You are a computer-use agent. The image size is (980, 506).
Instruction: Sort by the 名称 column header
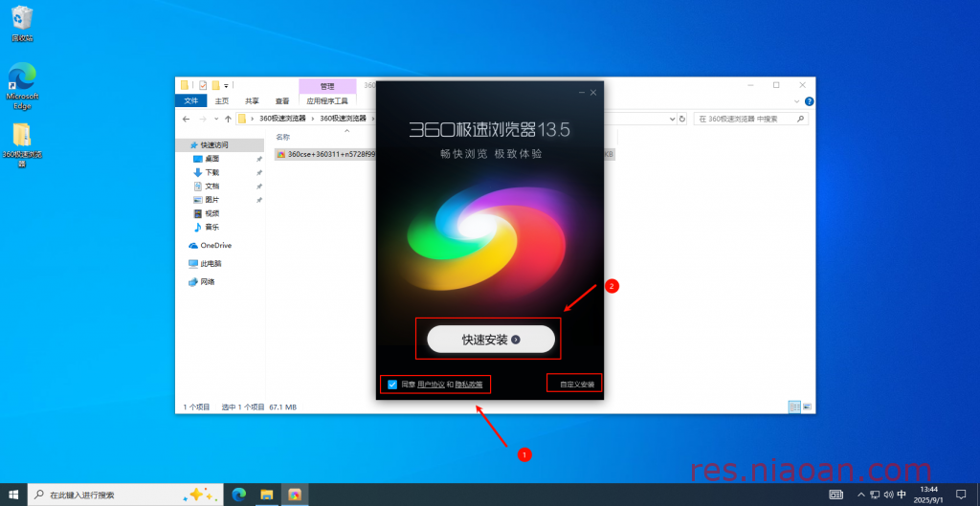click(x=283, y=137)
